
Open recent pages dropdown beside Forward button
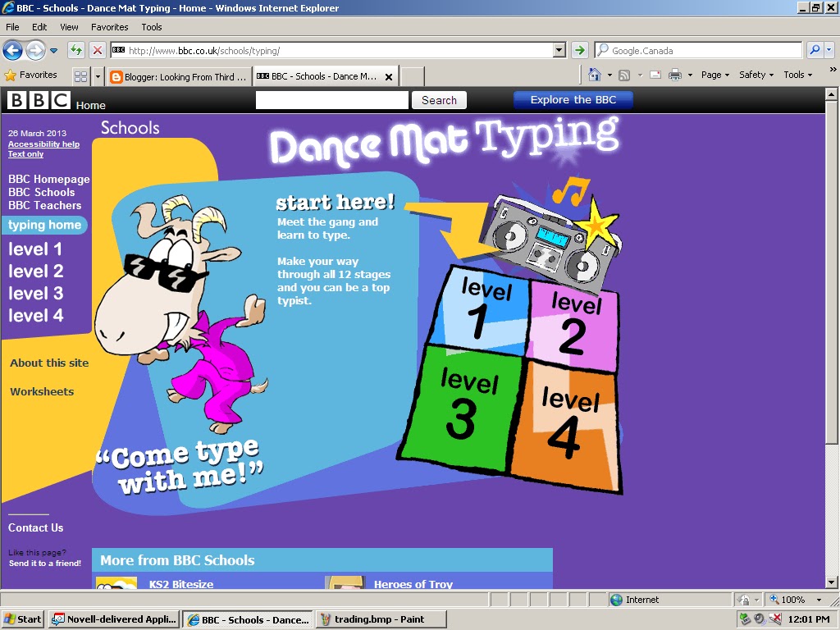(53, 51)
